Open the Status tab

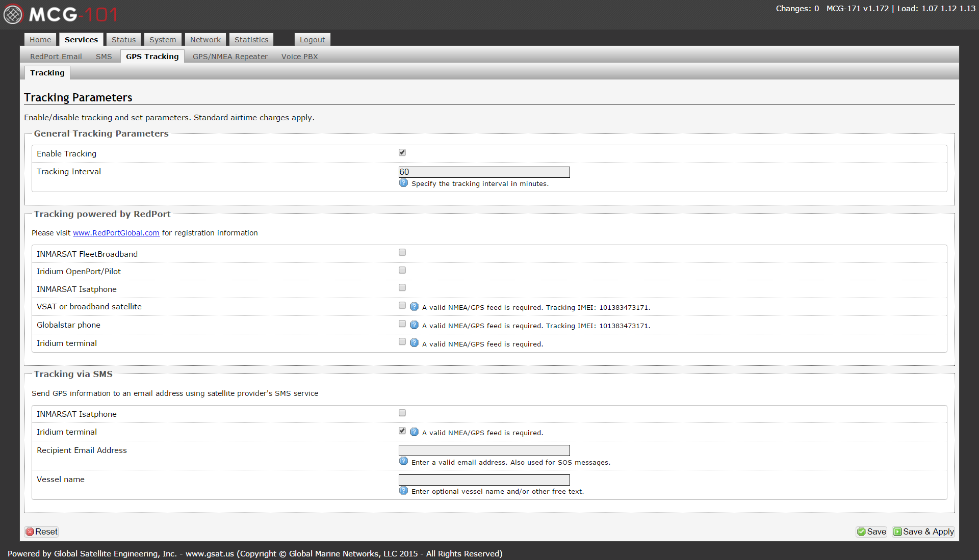click(124, 40)
